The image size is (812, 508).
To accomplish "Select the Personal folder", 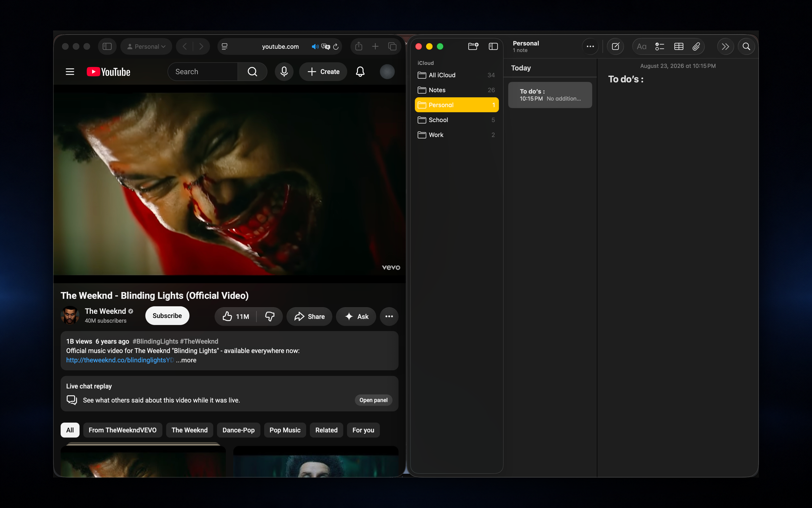I will (456, 105).
